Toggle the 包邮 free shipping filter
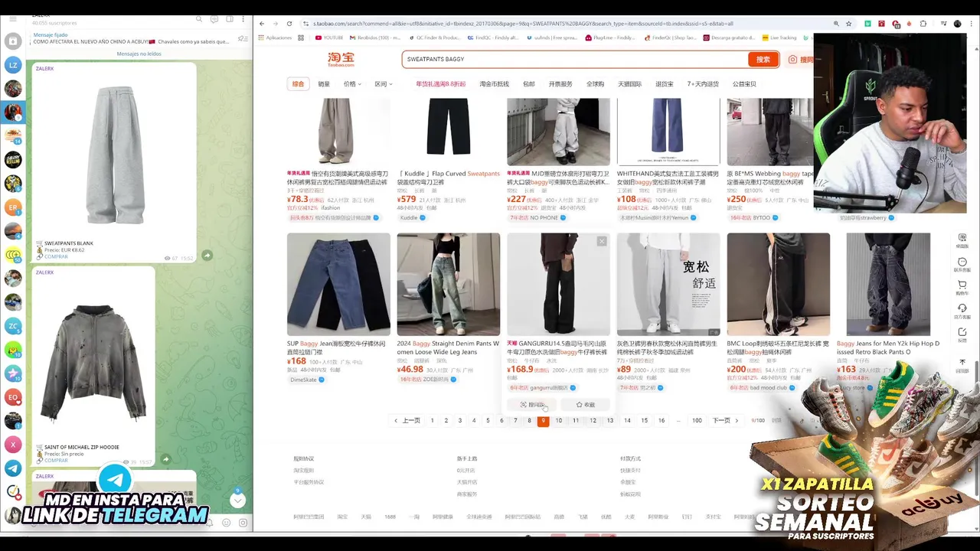Screen dimensions: 980x551 (x=528, y=84)
